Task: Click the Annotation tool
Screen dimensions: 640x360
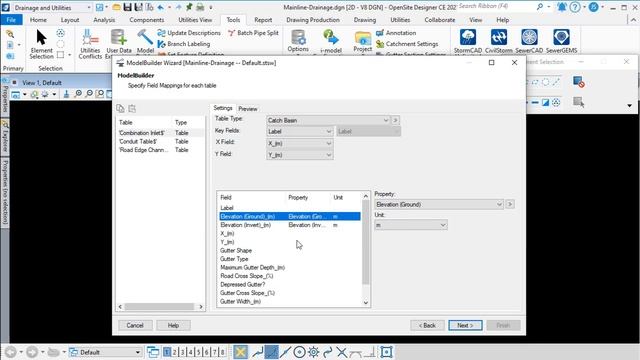Action: 396,33
